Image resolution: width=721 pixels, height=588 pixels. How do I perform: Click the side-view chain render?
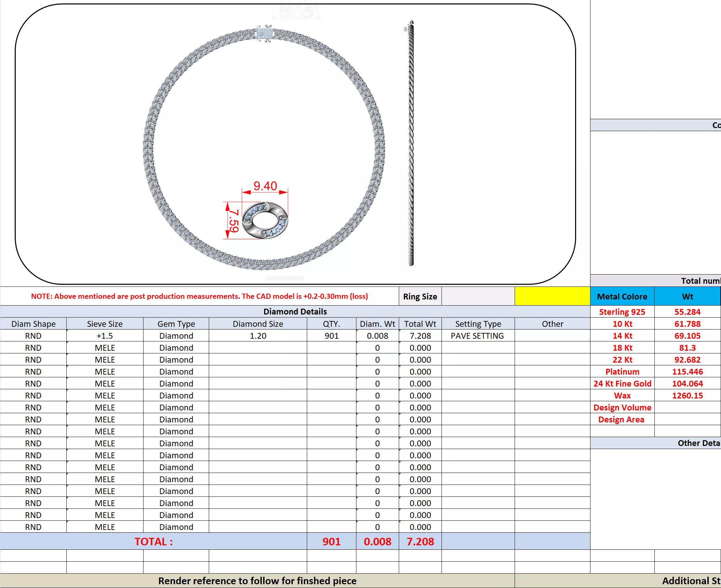411,143
